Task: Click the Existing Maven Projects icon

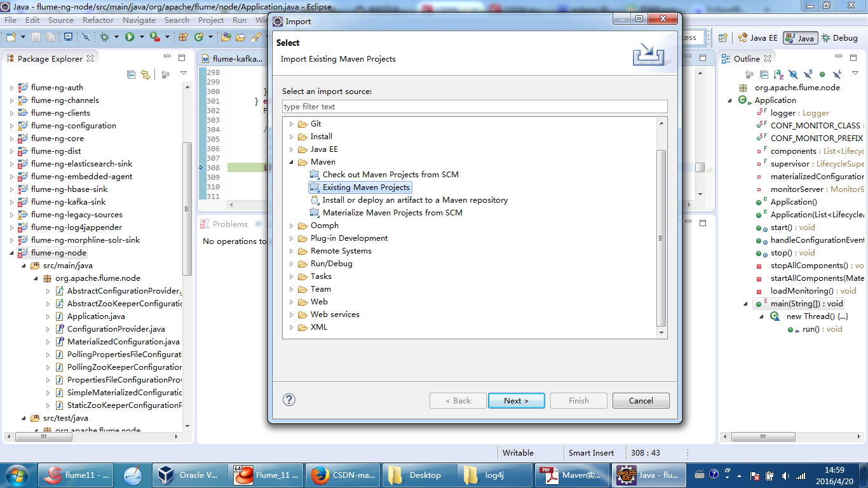Action: (x=314, y=187)
